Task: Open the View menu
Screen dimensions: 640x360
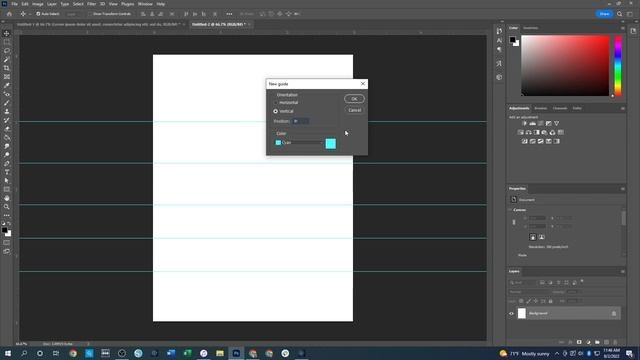Action: tap(113, 4)
